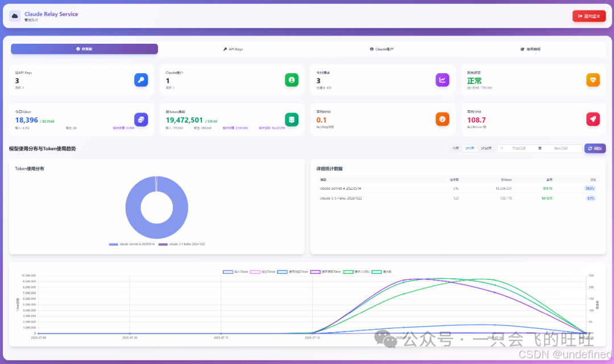Switch to the Claude accounts tab

point(381,49)
